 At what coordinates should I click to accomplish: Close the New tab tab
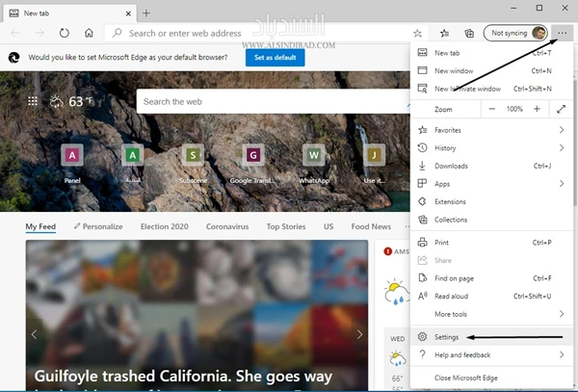[x=128, y=13]
